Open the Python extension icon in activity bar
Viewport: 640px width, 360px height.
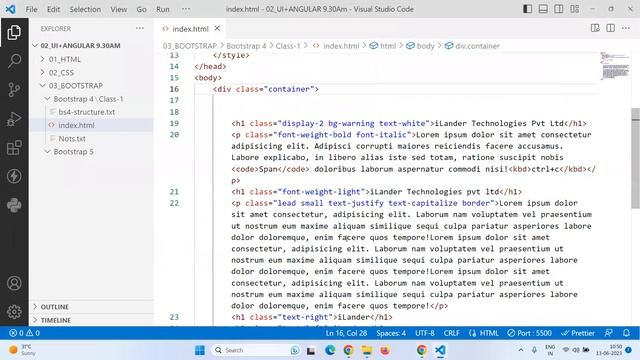coord(14,205)
